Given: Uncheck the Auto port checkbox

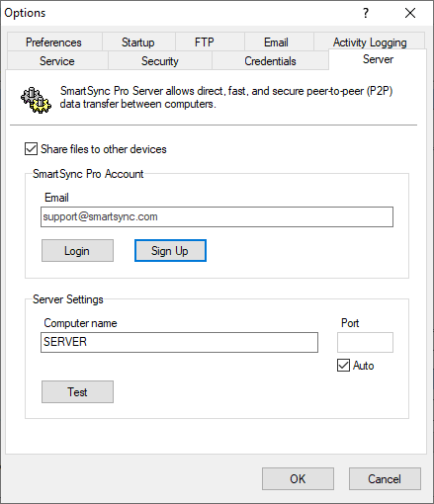Looking at the screenshot, I should 343,366.
